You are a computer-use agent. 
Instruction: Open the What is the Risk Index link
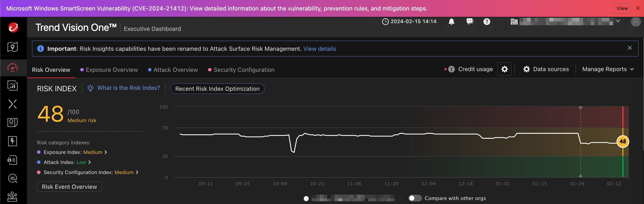point(128,88)
